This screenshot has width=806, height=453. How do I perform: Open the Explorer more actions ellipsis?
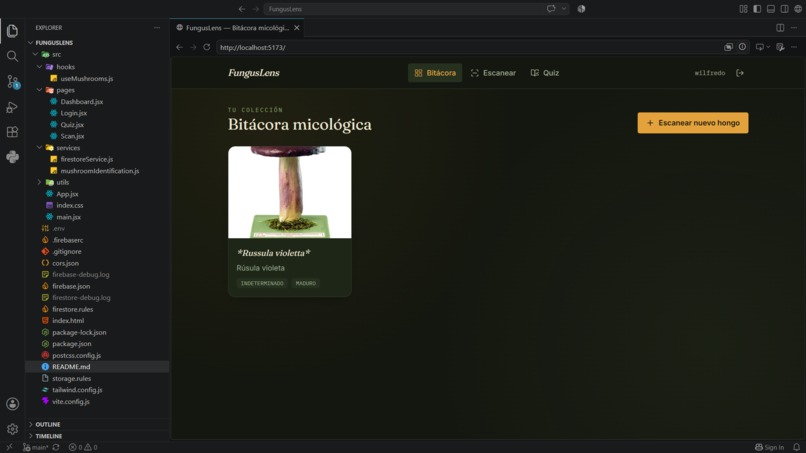tap(157, 28)
